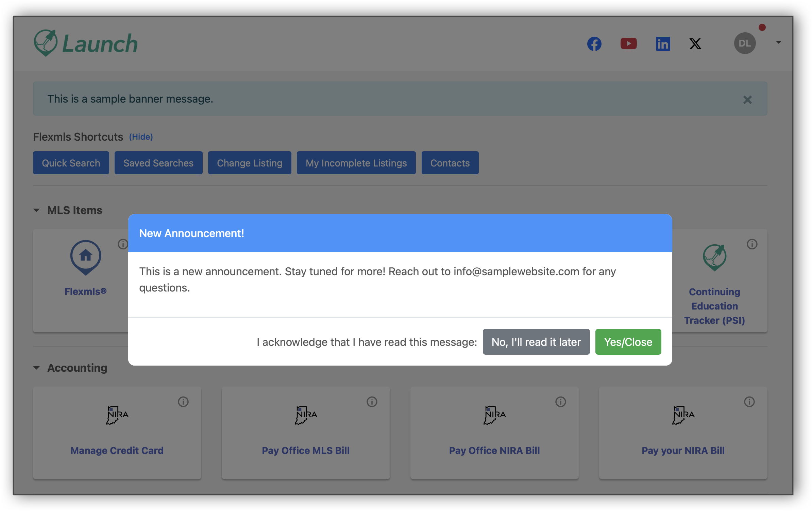The width and height of the screenshot is (812, 511).
Task: Click the DL avatar circle
Action: (x=745, y=43)
